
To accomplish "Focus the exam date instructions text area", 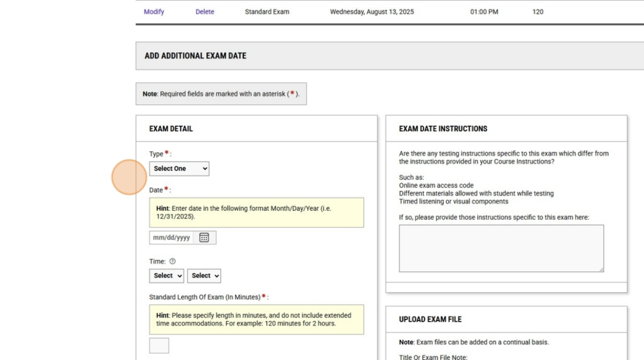I will [x=501, y=248].
